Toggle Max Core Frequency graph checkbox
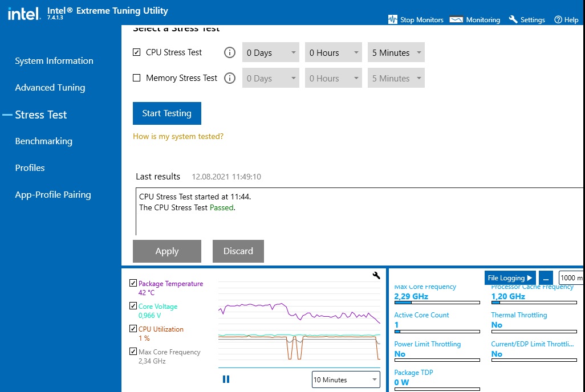The height and width of the screenshot is (392, 585). 133,352
